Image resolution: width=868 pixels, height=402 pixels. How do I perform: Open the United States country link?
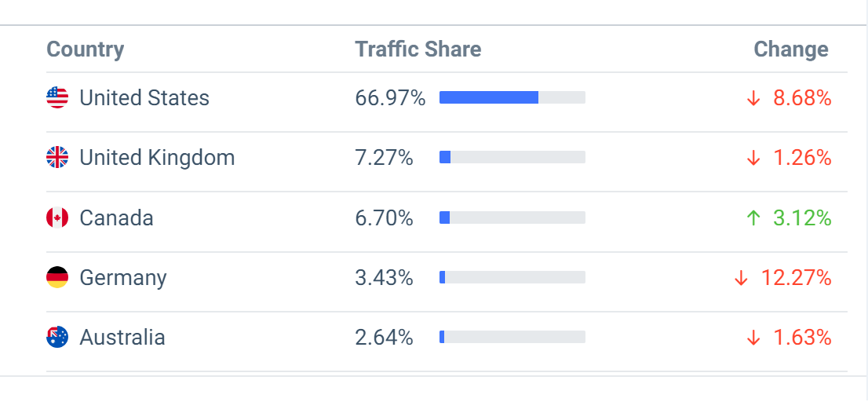coord(144,98)
